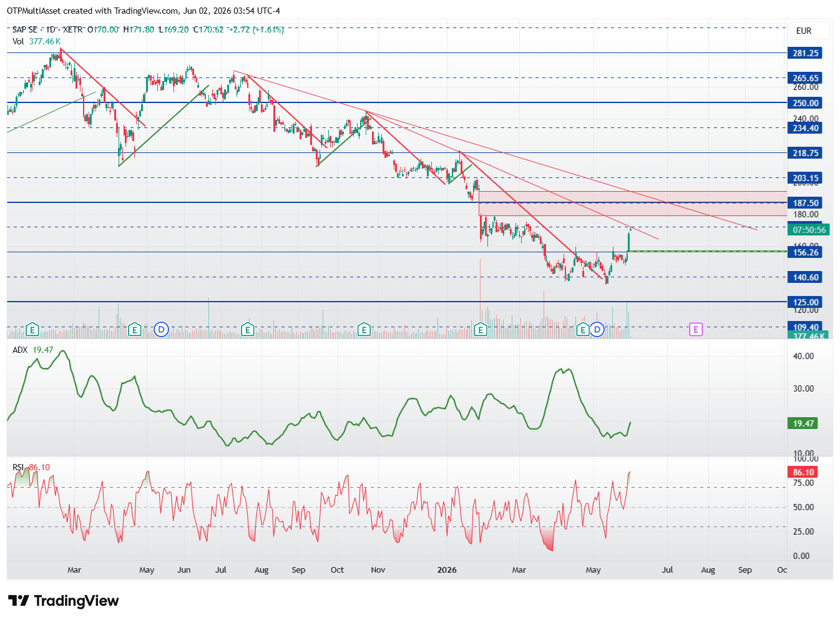Click the ADX indicator legend

(x=20, y=350)
